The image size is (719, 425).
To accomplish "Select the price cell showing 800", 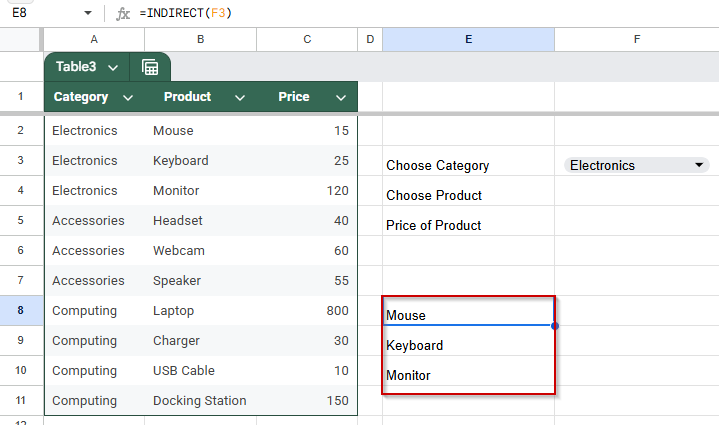I will tap(307, 310).
